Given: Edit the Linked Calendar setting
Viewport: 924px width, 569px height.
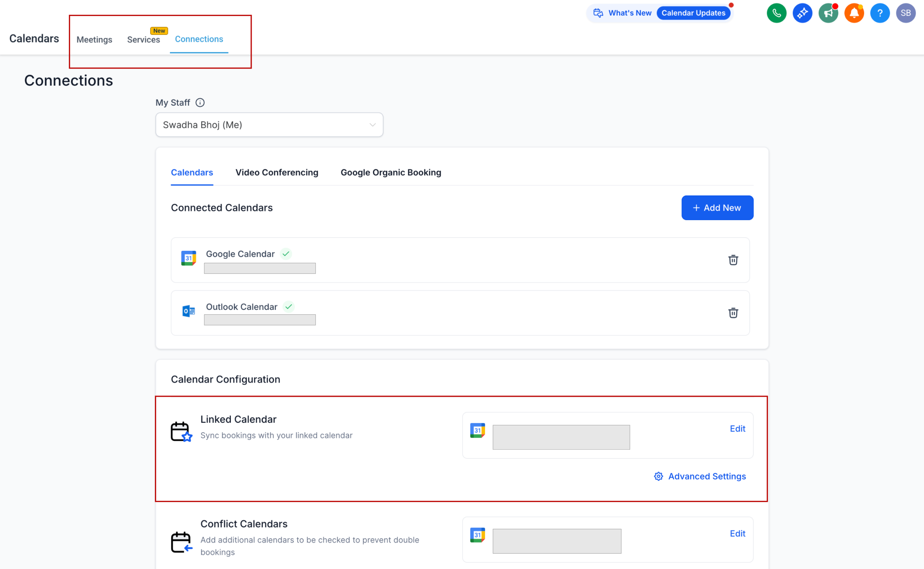Looking at the screenshot, I should click(737, 428).
